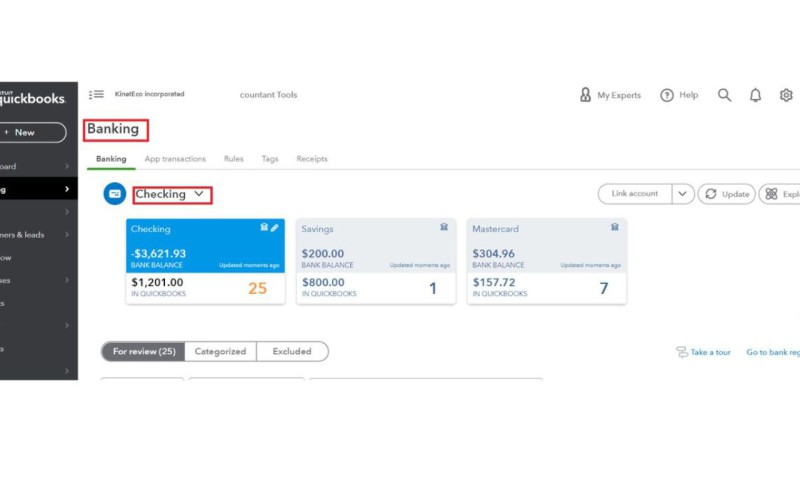Click the 1 count on Savings card
The height and width of the screenshot is (481, 800).
click(x=433, y=288)
